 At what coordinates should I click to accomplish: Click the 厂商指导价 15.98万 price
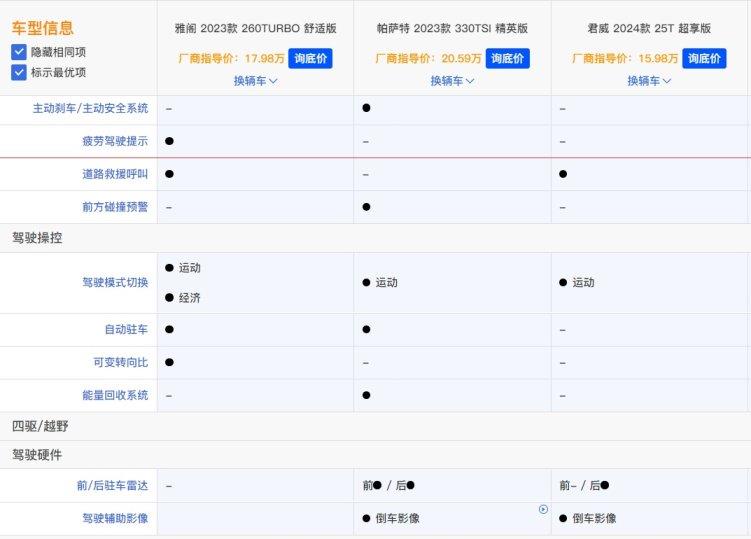click(x=625, y=58)
